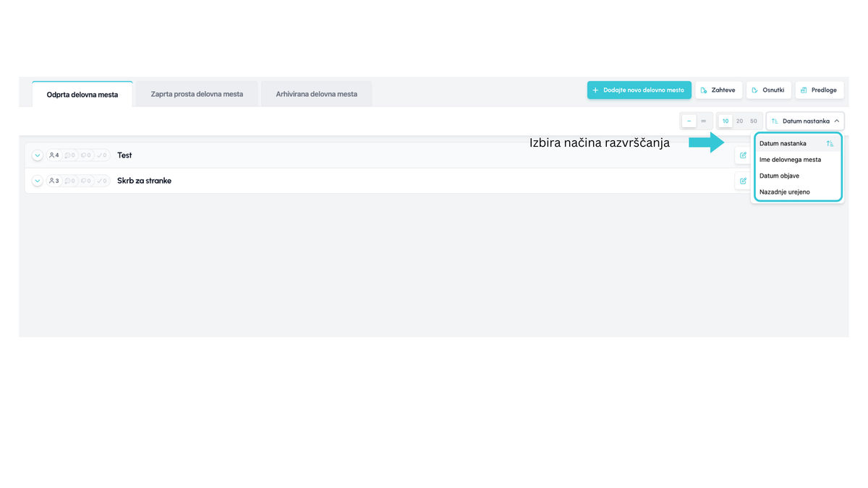Open the Predloge button
This screenshot has height=488, width=868.
coord(819,90)
